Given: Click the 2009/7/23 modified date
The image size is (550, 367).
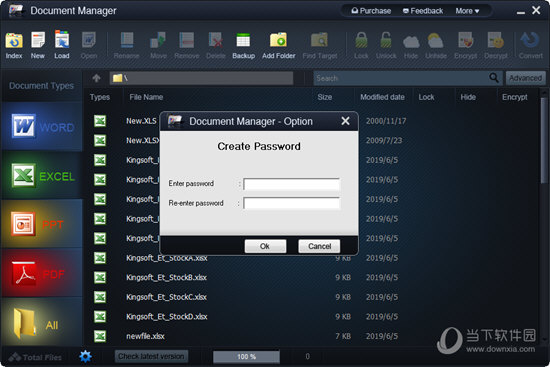Looking at the screenshot, I should coord(384,141).
